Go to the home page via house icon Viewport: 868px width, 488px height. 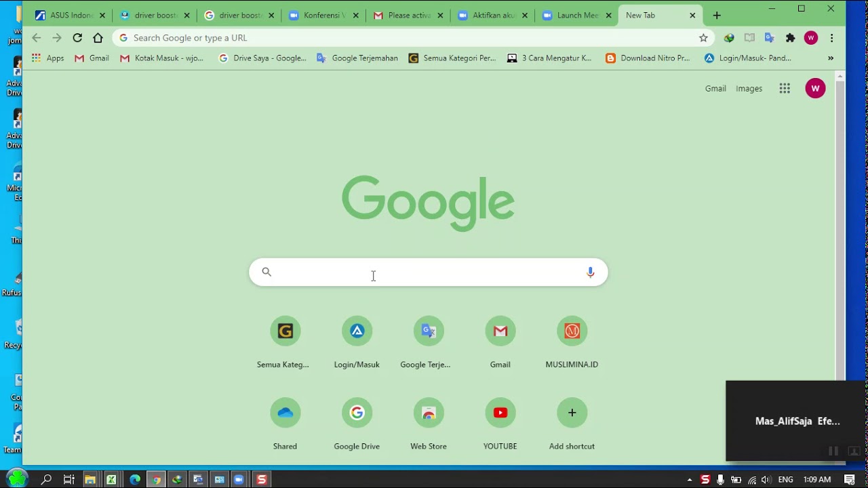[98, 38]
